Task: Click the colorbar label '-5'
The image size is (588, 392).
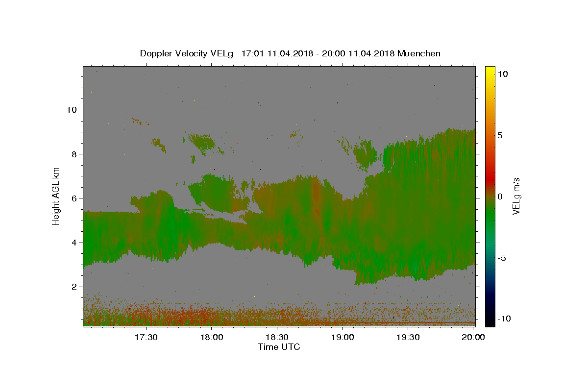Action: click(502, 258)
